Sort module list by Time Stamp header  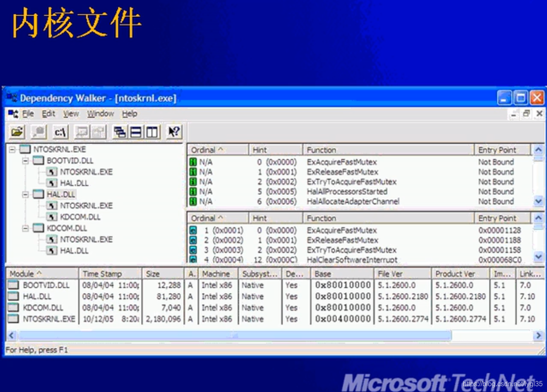click(111, 274)
